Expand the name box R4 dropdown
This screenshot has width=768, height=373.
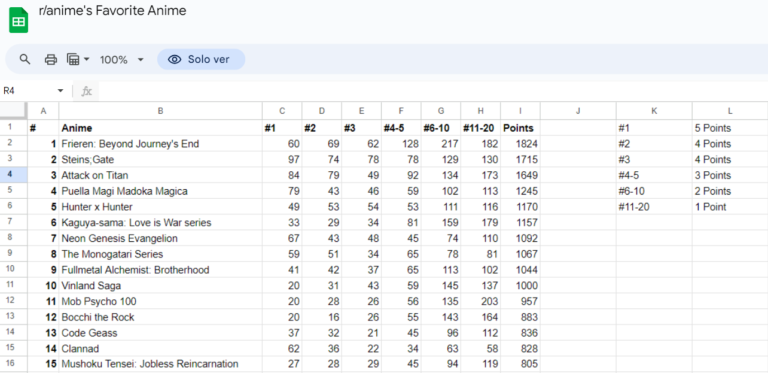coord(61,91)
